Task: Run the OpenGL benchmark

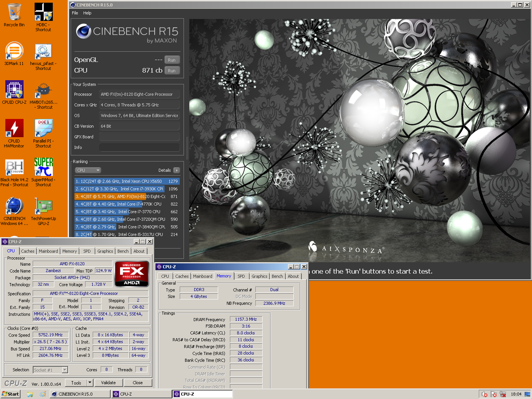Action: click(172, 60)
